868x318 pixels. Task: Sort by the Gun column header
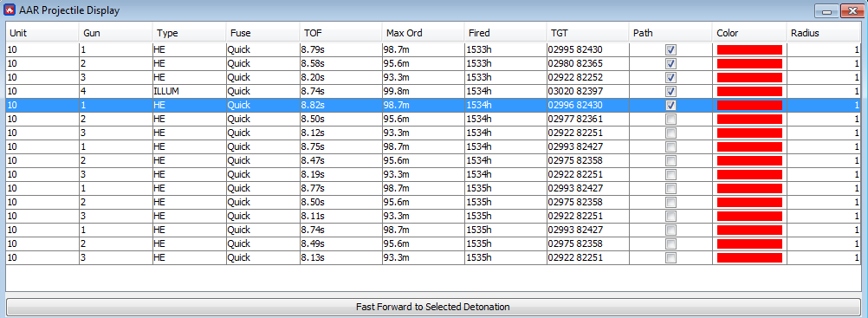(x=116, y=33)
